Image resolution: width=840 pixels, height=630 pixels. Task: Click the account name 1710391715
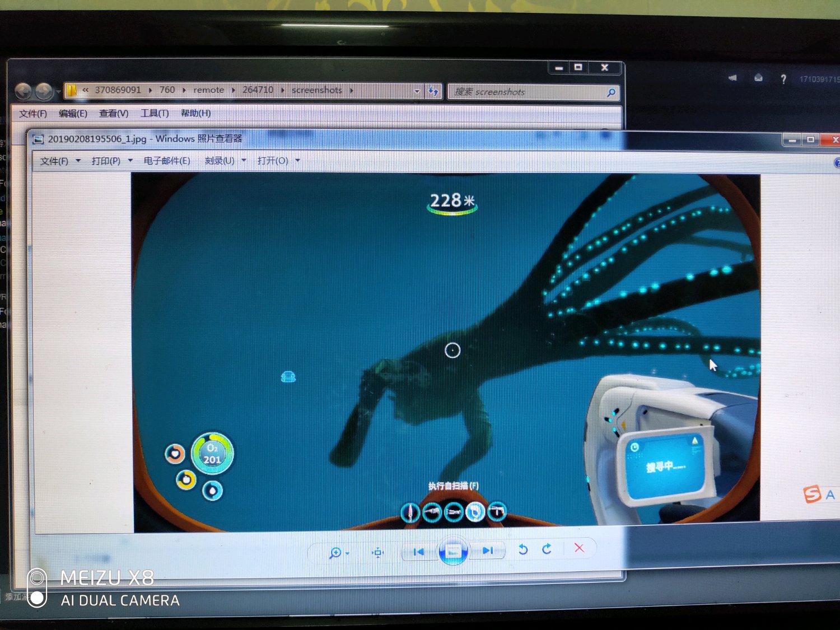click(x=819, y=79)
